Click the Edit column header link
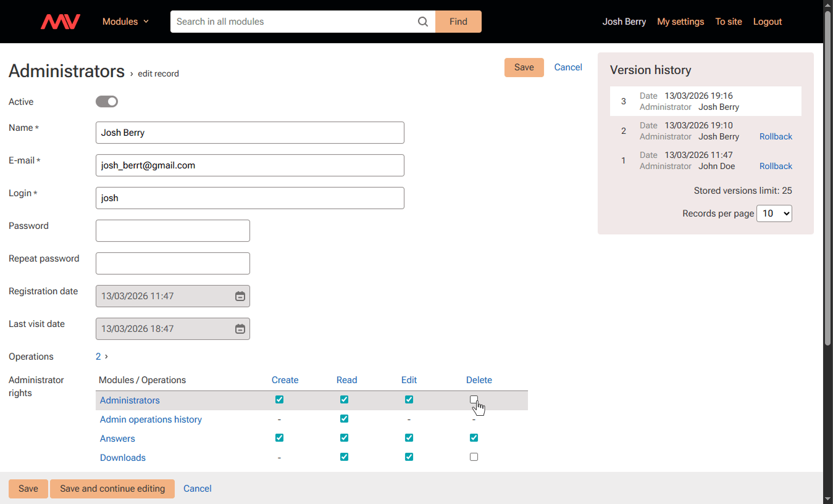Image resolution: width=833 pixels, height=504 pixels. [x=409, y=380]
